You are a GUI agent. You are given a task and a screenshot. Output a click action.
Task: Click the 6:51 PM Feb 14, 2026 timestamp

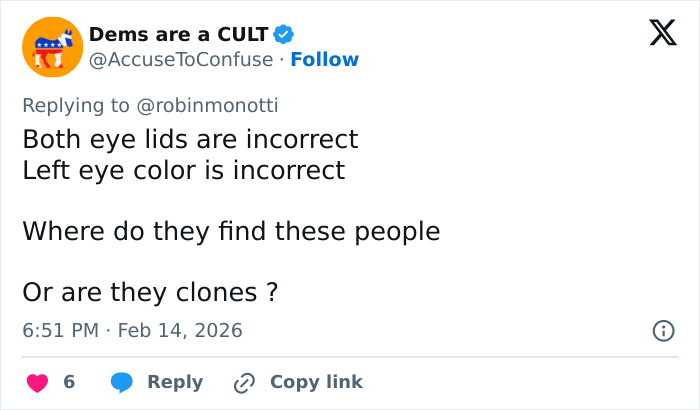(x=132, y=330)
